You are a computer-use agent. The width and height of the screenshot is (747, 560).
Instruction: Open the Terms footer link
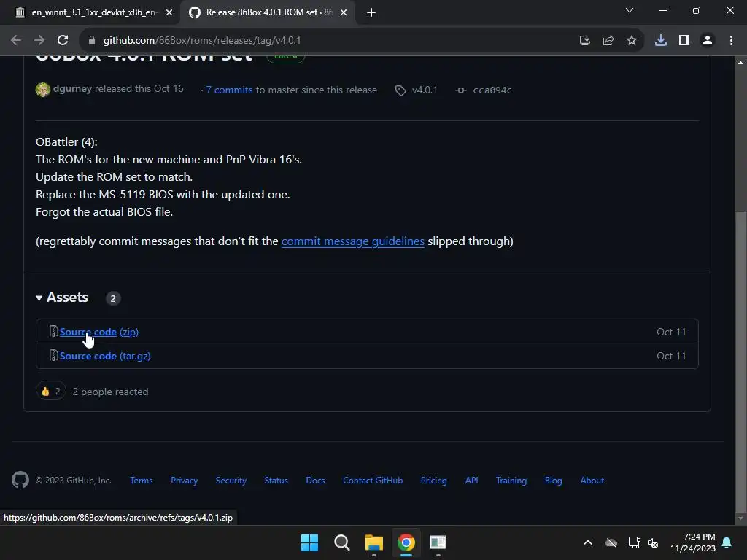(x=142, y=481)
